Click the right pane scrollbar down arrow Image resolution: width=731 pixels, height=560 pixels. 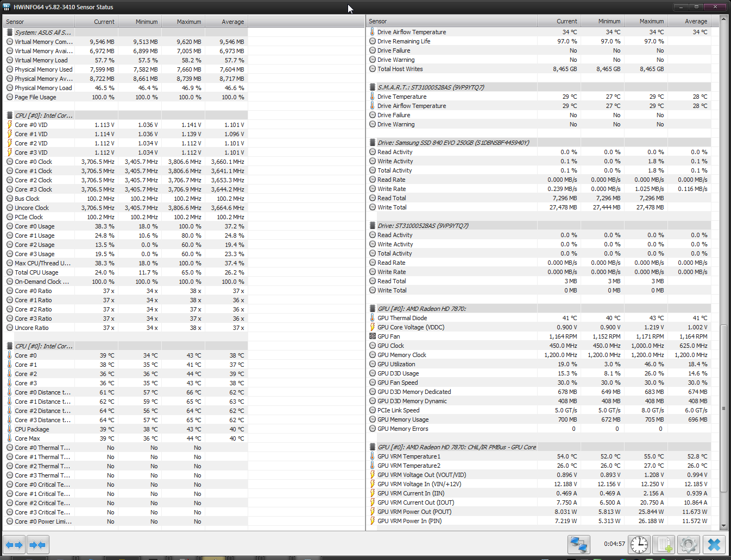coord(723,526)
